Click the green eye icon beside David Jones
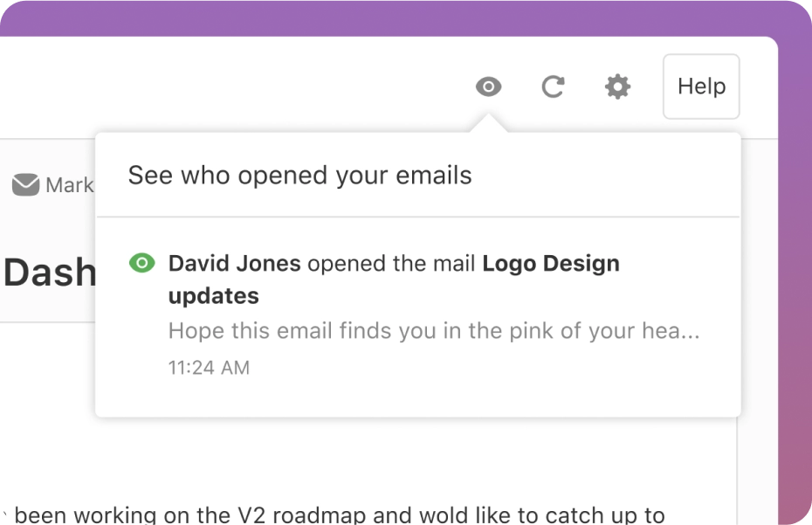Image resolution: width=812 pixels, height=525 pixels. 141,263
